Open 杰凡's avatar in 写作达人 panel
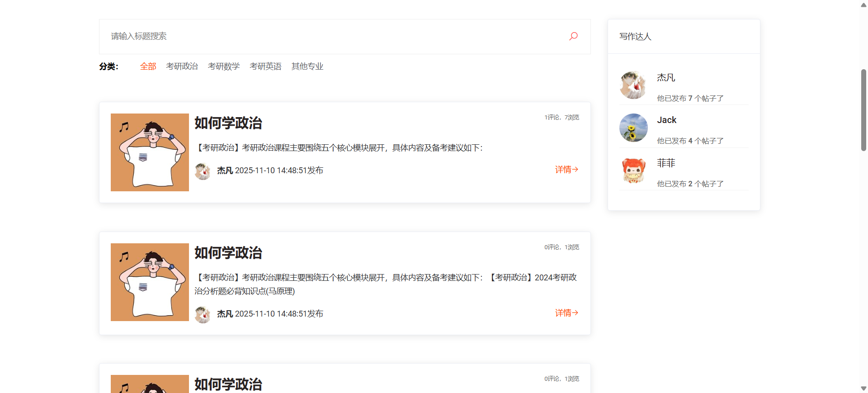This screenshot has height=393, width=868. coord(633,85)
